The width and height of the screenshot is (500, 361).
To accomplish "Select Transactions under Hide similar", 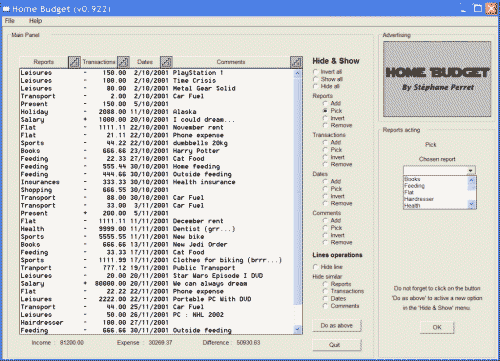I will (x=325, y=291).
